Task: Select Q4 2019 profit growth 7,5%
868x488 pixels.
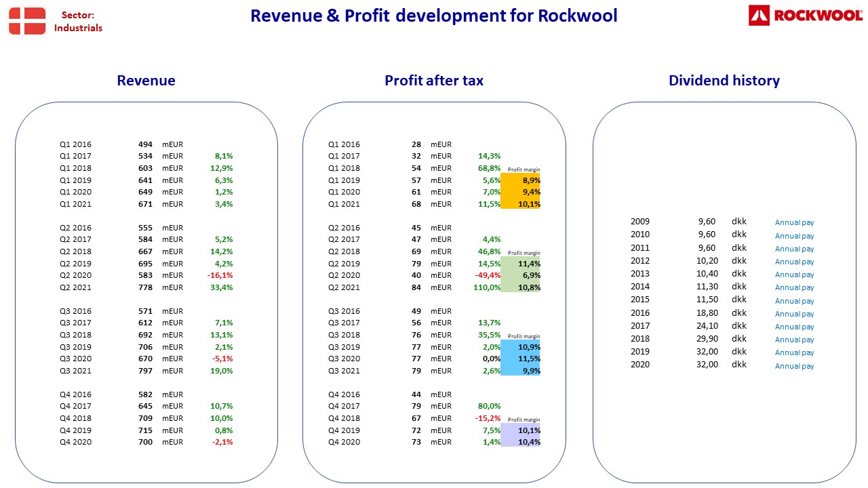Action: click(492, 430)
